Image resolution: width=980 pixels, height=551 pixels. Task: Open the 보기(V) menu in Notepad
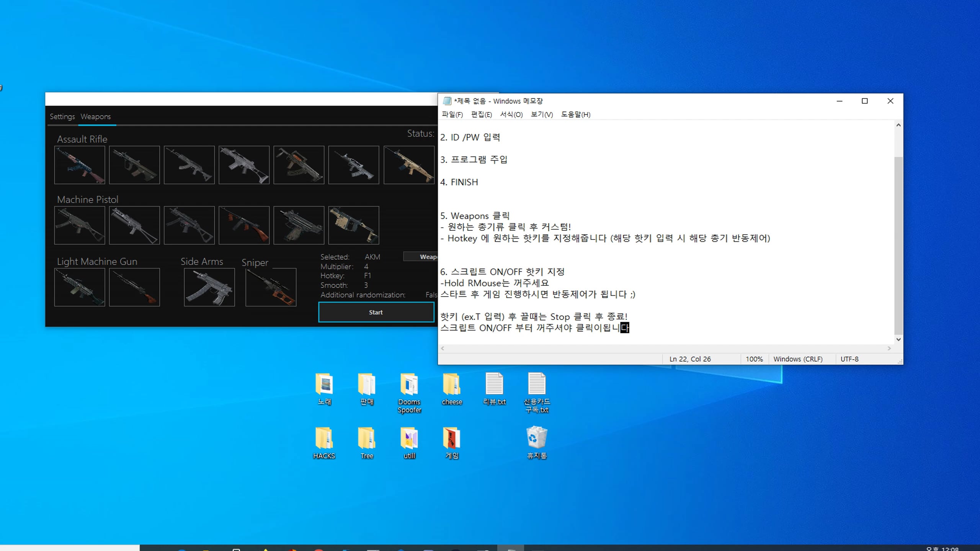(x=542, y=114)
